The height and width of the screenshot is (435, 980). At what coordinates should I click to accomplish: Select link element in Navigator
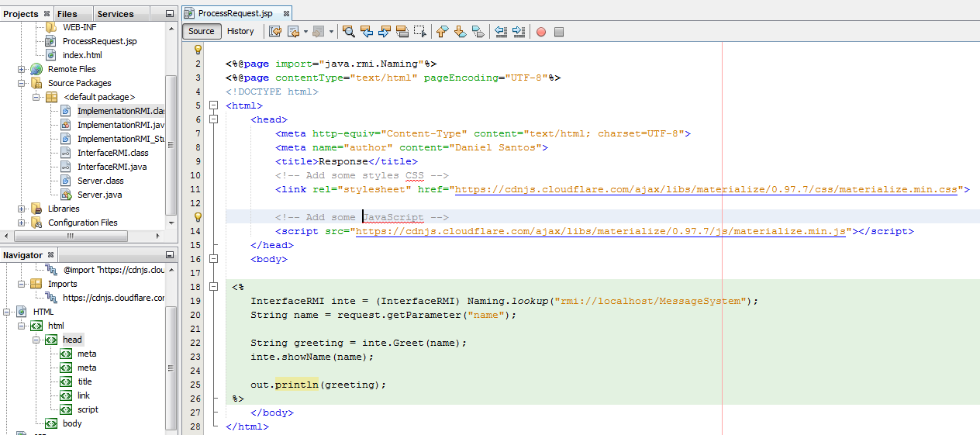click(x=84, y=395)
